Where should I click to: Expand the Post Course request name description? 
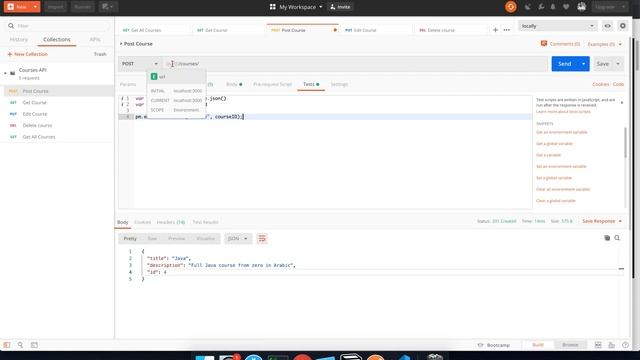point(121,44)
